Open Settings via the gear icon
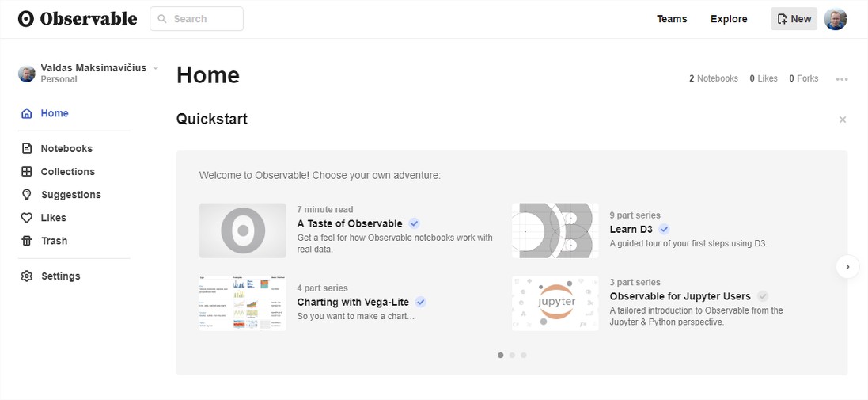Screen dimensions: 868x400 pyautogui.click(x=27, y=276)
